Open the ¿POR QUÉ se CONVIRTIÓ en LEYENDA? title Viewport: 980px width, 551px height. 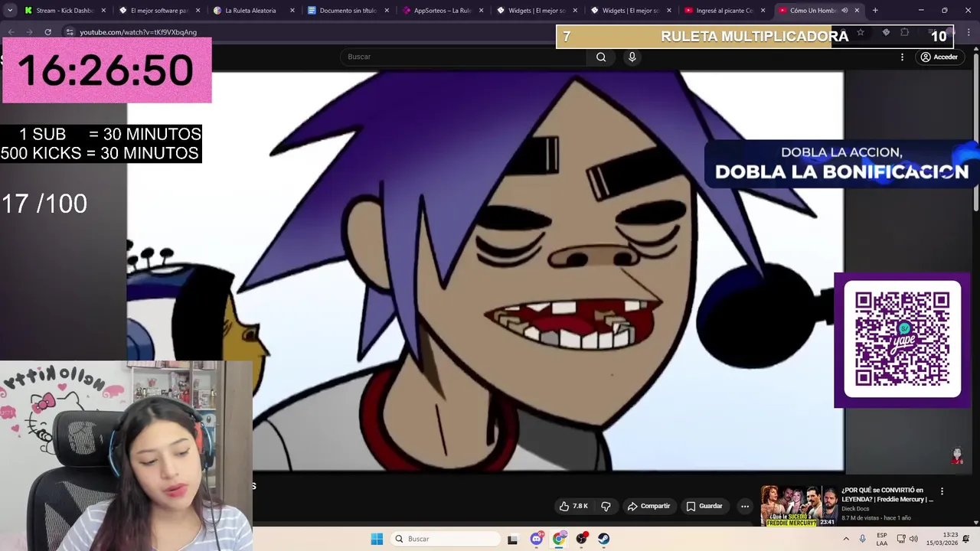[x=887, y=494]
